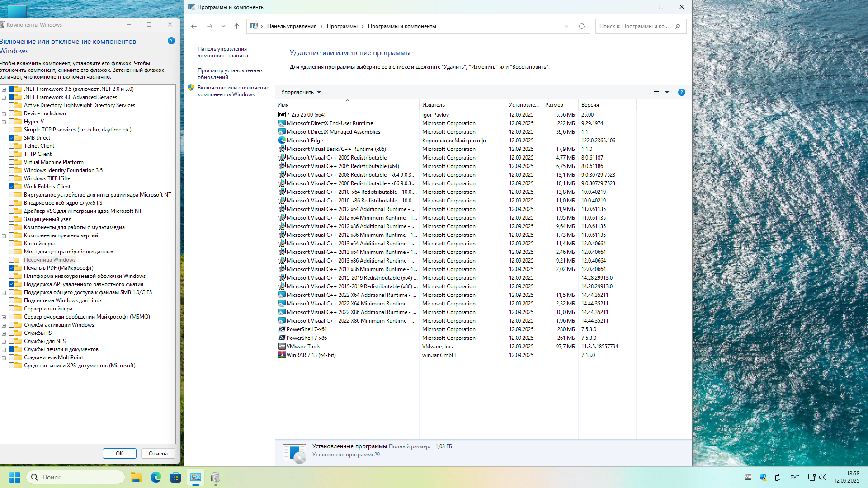Screen dimensions: 868x488
Task: Click the PowerShell 7-x86 icon
Action: (x=282, y=338)
